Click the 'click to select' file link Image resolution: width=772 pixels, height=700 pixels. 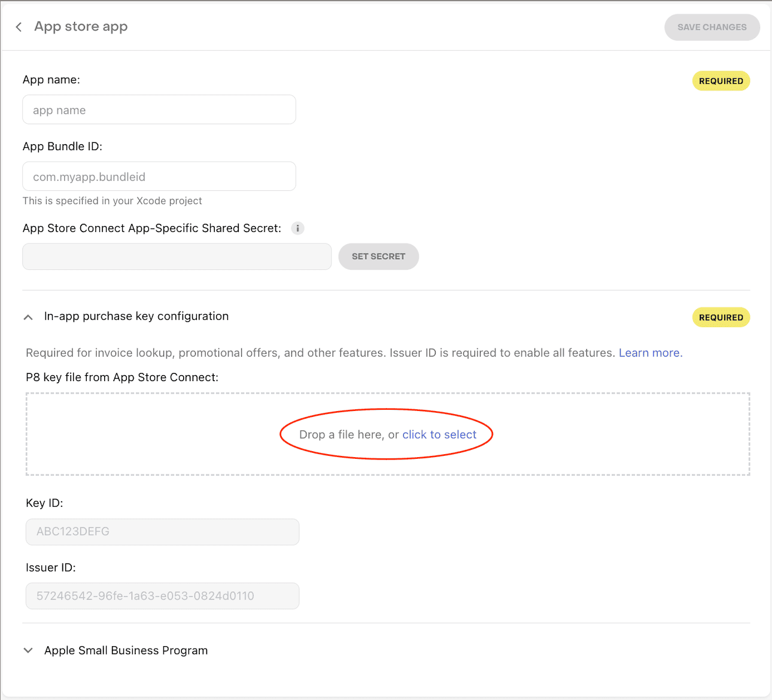pyautogui.click(x=439, y=435)
